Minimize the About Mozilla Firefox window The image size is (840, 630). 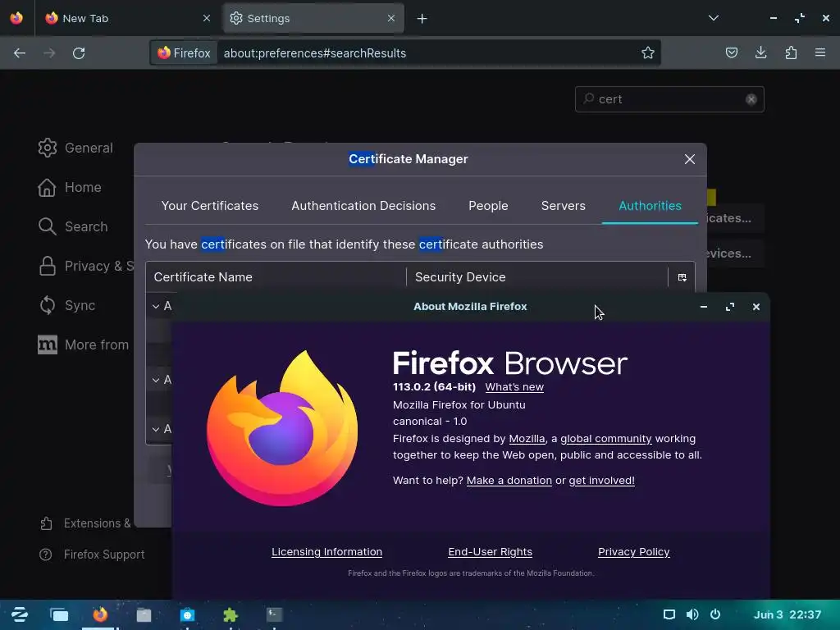click(704, 307)
